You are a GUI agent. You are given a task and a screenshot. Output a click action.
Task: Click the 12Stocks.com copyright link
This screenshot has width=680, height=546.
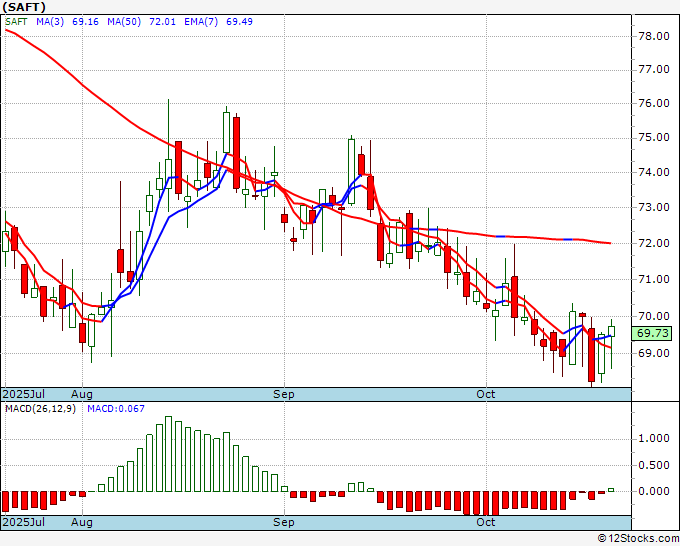[638, 538]
